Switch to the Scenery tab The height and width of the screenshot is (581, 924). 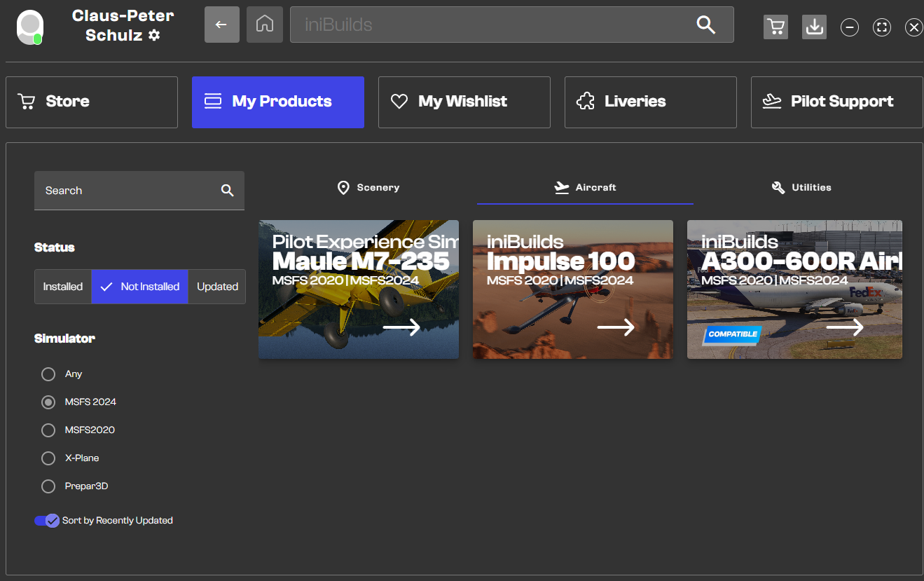point(368,188)
